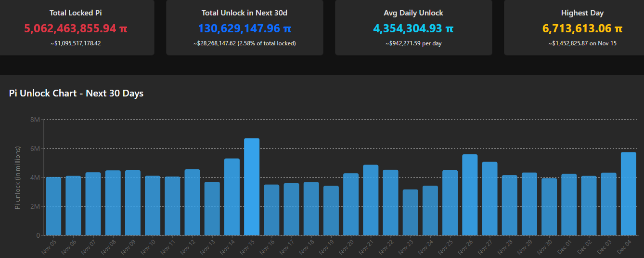Screen dimensions: 644x258
Task: Pick the Nov 14 bar
Action: click(x=232, y=197)
